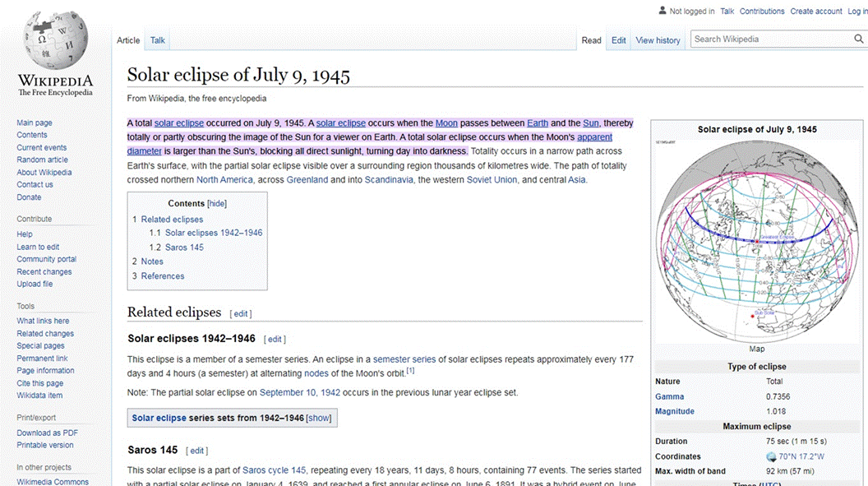Open the View history tab

658,40
